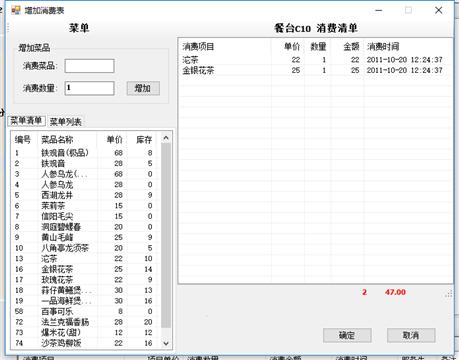The width and height of the screenshot is (459, 360).
Task: Confirm with the 确定 button
Action: 347,335
